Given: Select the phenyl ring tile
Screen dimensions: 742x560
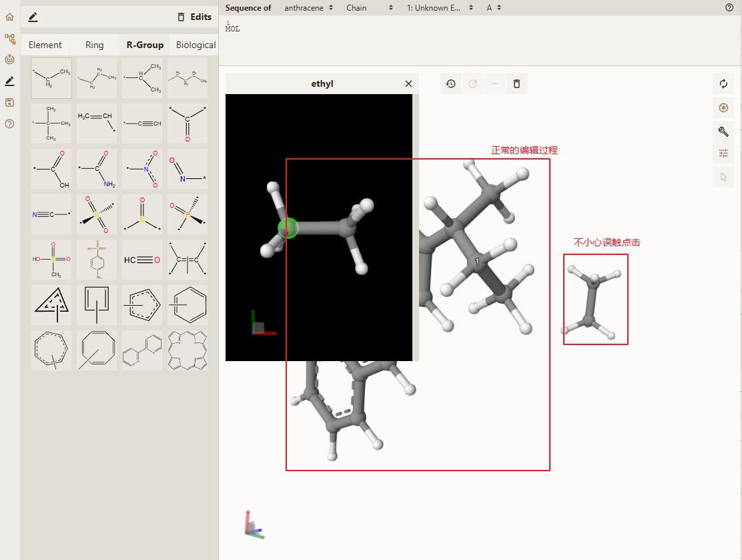Looking at the screenshot, I should (188, 305).
